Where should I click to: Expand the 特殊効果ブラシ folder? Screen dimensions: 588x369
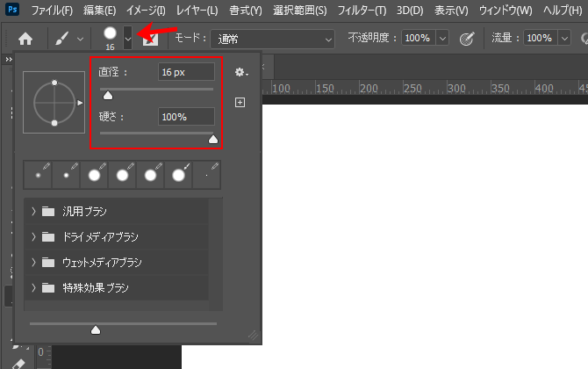pos(33,287)
